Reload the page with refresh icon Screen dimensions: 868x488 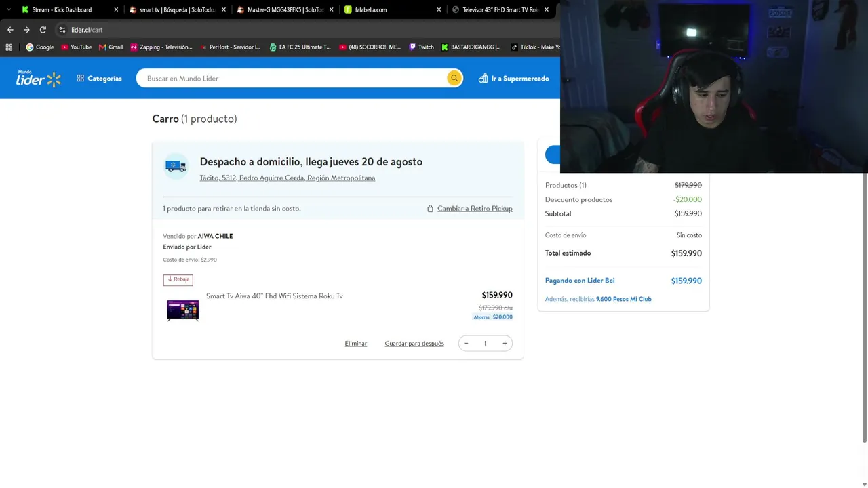[x=43, y=30]
